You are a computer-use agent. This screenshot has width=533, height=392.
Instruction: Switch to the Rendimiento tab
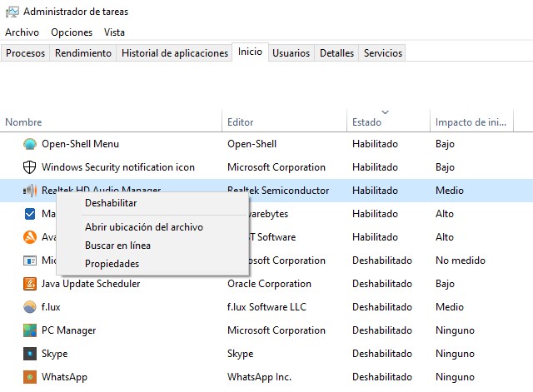(83, 53)
